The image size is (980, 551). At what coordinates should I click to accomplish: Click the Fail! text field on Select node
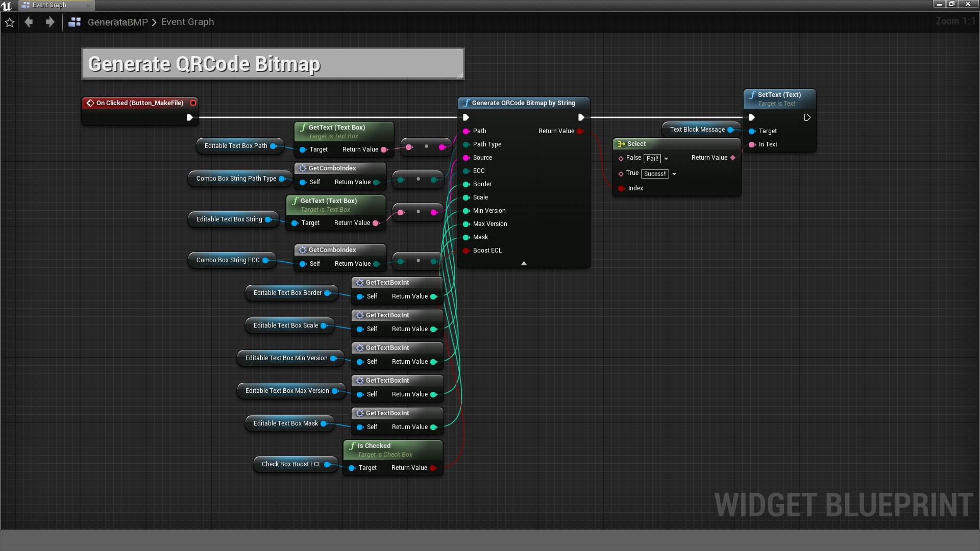[x=652, y=159]
